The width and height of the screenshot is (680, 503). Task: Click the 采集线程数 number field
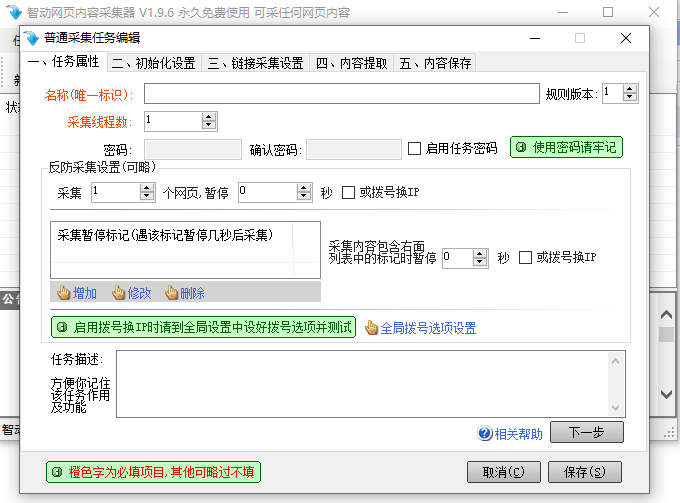pos(173,121)
